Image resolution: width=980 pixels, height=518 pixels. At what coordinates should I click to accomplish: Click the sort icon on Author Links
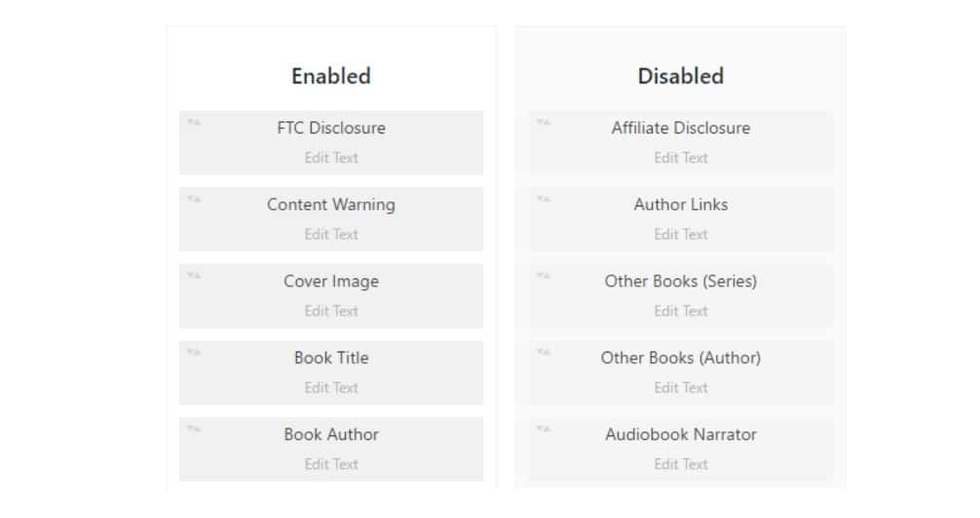tap(544, 199)
